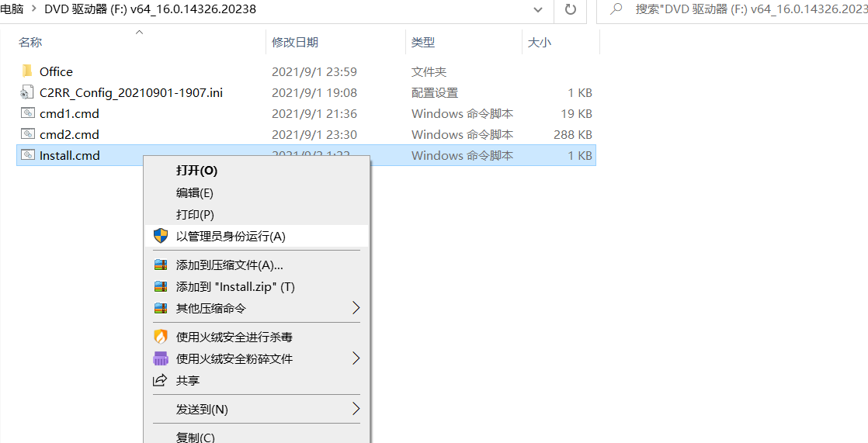
Task: Click the administrator shield icon
Action: pos(161,236)
